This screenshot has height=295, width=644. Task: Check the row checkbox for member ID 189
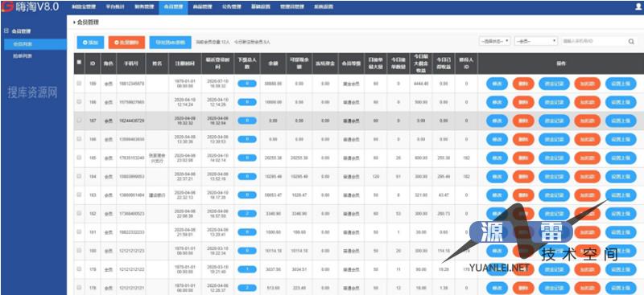(79, 84)
